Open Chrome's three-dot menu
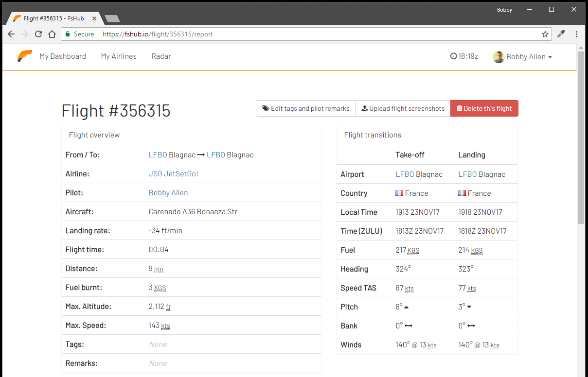This screenshot has height=377, width=588. click(576, 34)
